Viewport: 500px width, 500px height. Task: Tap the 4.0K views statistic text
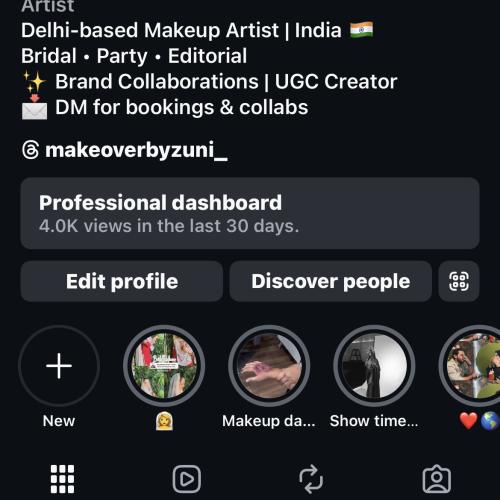pyautogui.click(x=169, y=226)
